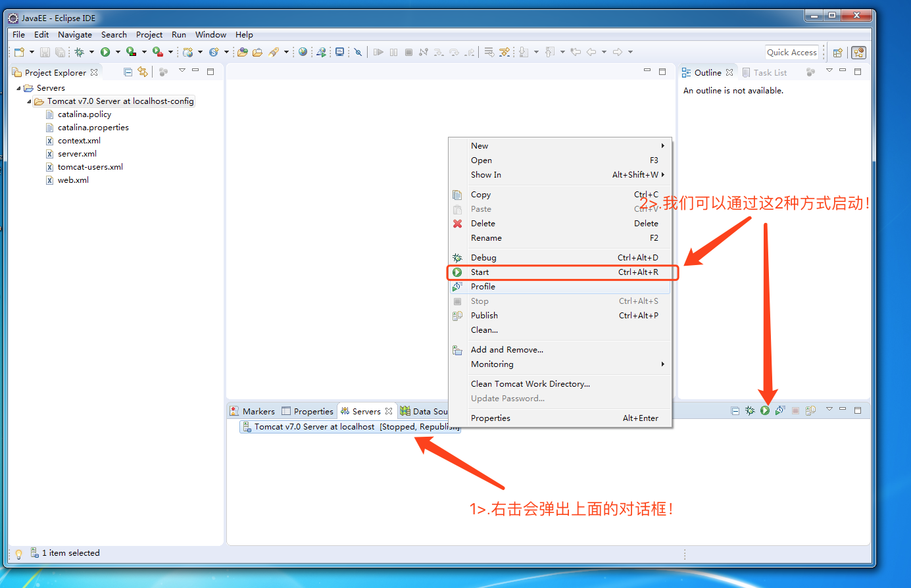Click the Quick Access search field
Image resolution: width=911 pixels, height=588 pixels.
click(792, 53)
